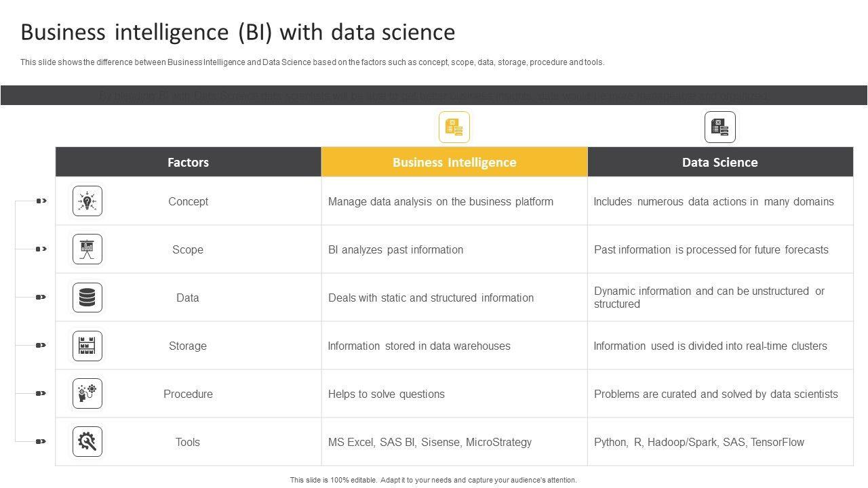Click the slide title text

coord(238,33)
